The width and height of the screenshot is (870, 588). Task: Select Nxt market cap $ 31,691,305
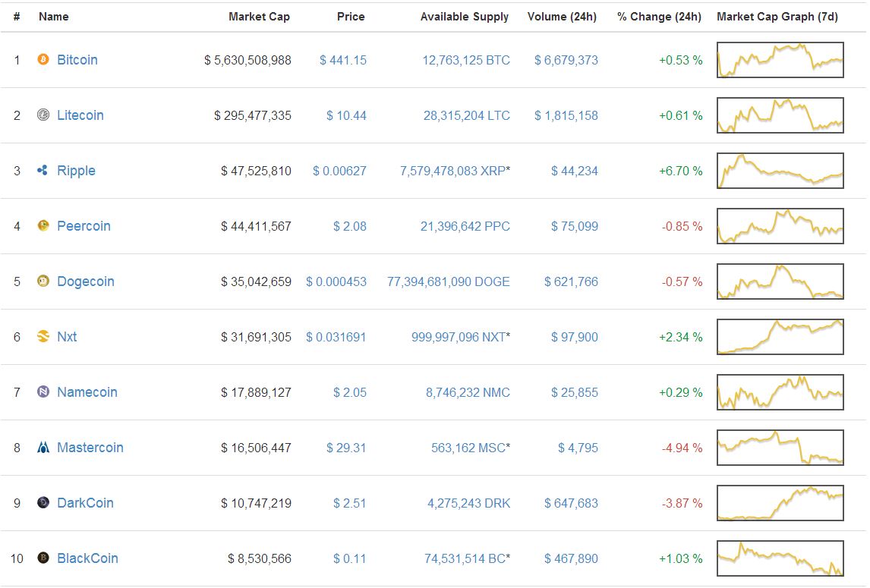pyautogui.click(x=256, y=337)
